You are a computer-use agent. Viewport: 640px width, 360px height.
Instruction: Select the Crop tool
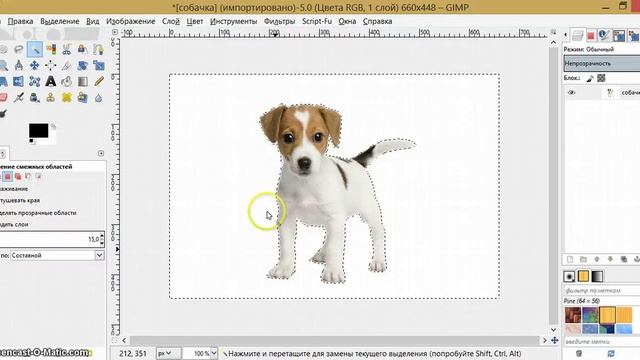[x=67, y=65]
